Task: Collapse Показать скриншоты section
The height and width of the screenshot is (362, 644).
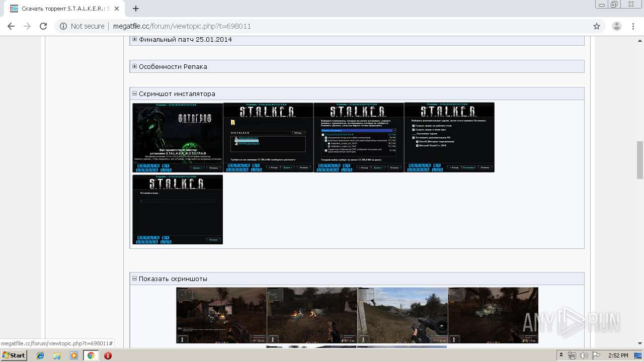Action: pos(134,279)
